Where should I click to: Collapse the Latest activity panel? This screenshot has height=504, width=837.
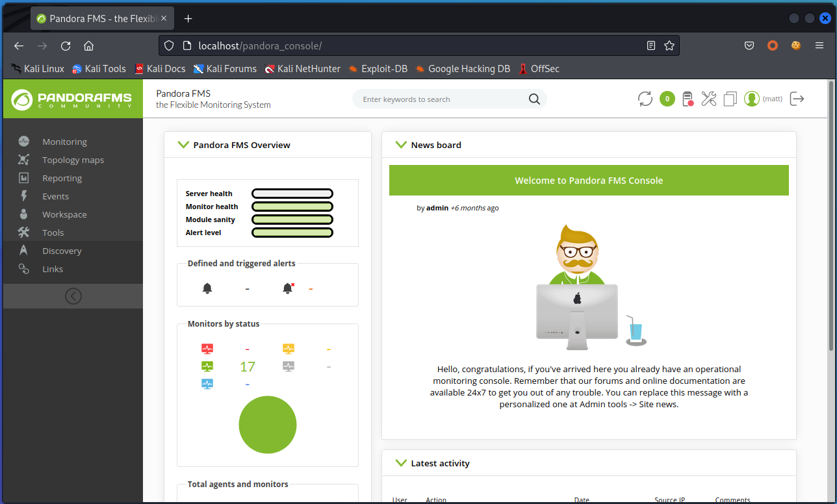(x=401, y=463)
